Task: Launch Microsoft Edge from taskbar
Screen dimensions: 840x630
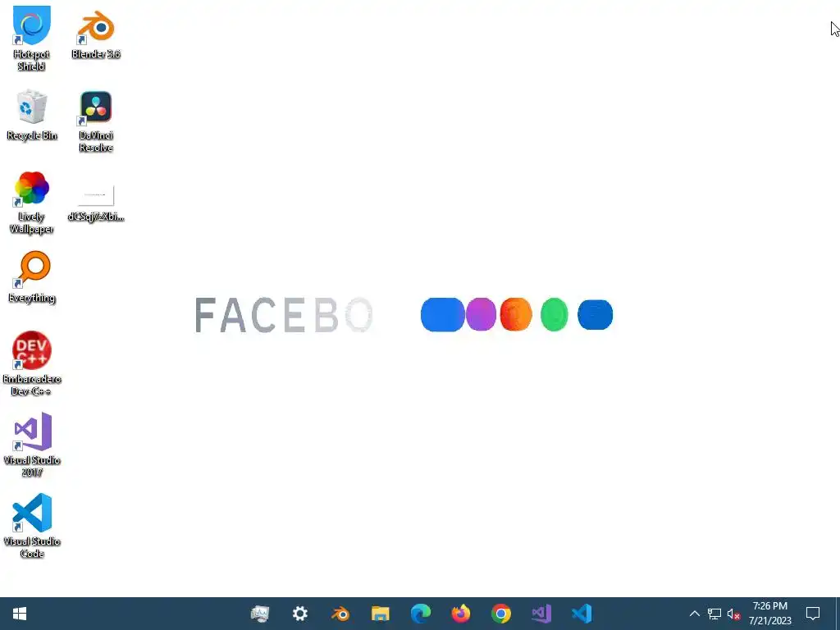Action: [x=421, y=614]
